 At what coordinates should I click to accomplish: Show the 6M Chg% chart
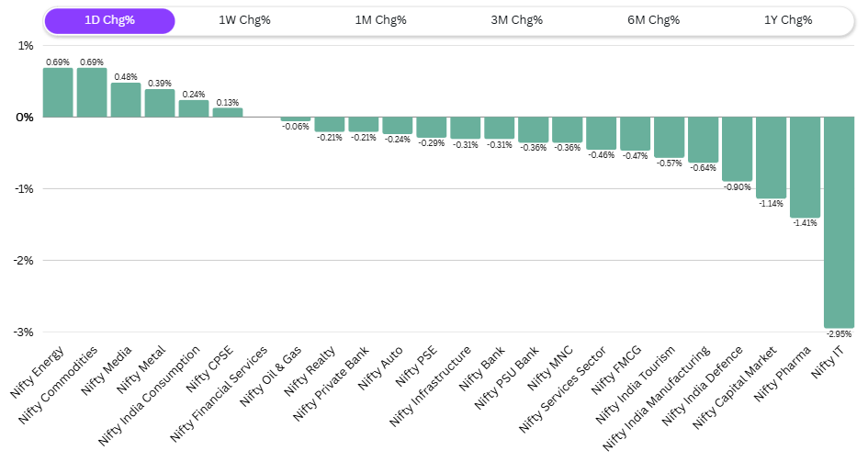653,20
